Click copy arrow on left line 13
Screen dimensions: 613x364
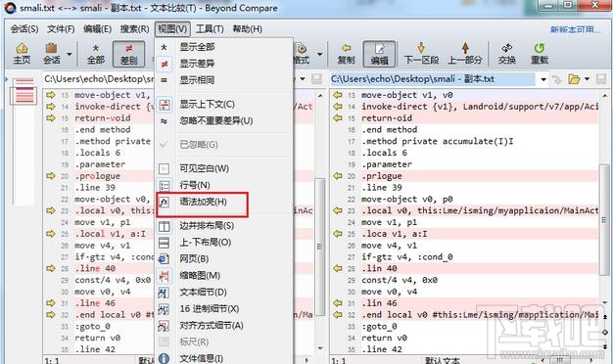pos(51,95)
